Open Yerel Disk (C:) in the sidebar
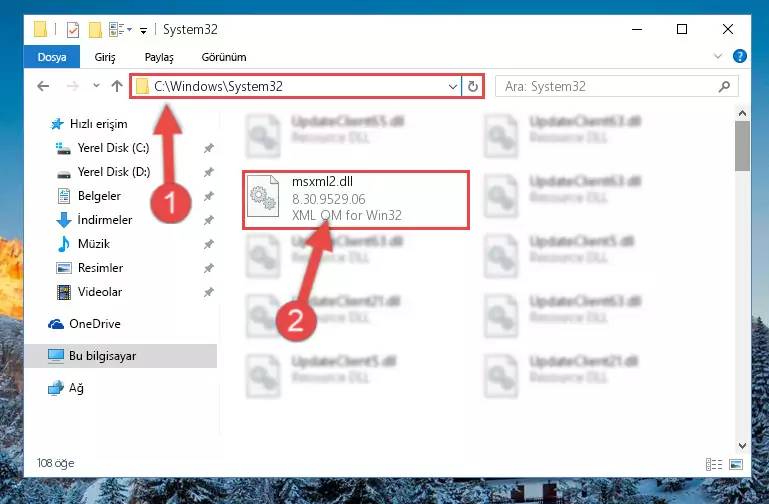The image size is (769, 504). [103, 148]
